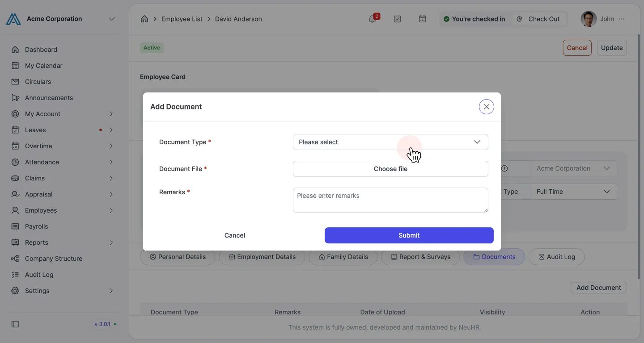
Task: Switch to the Family Details tab
Action: [x=343, y=257]
